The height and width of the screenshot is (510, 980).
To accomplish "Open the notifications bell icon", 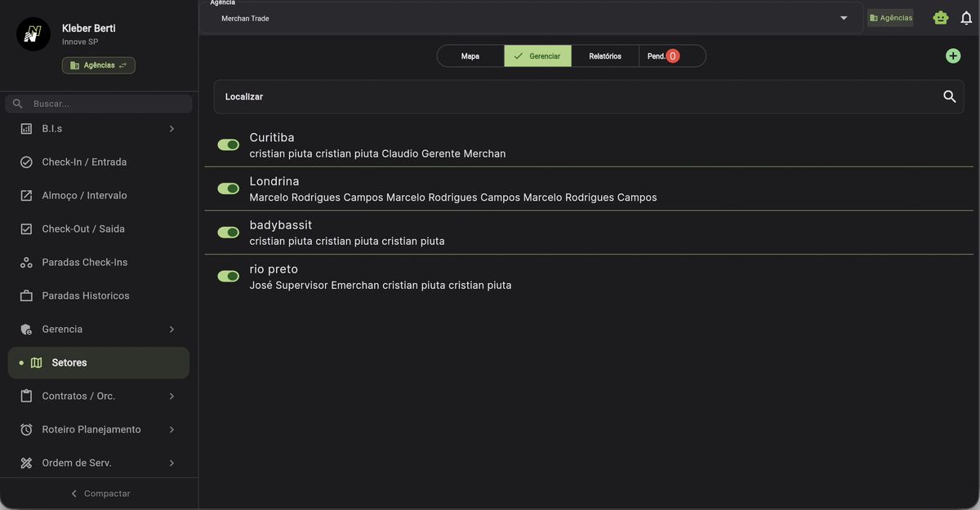I will tap(966, 18).
